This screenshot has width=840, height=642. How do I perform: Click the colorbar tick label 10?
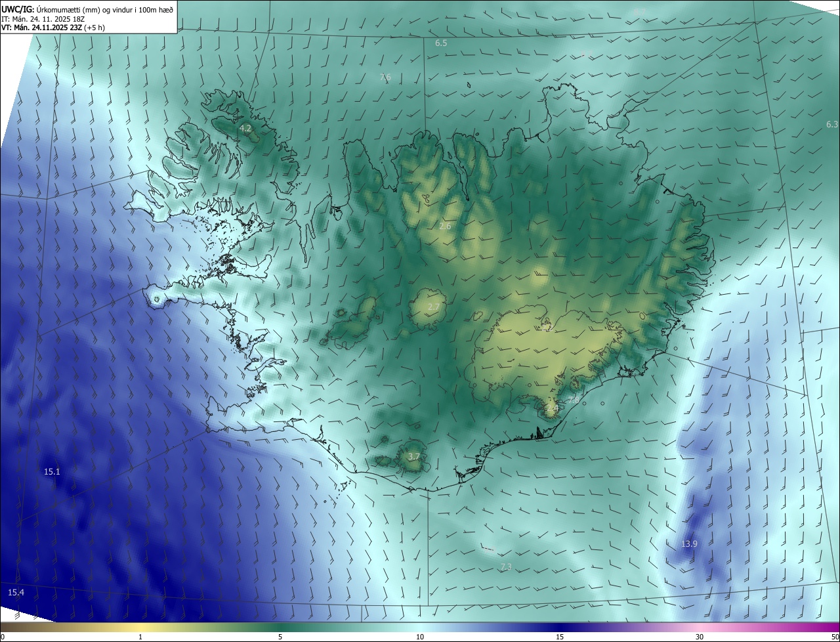420,637
